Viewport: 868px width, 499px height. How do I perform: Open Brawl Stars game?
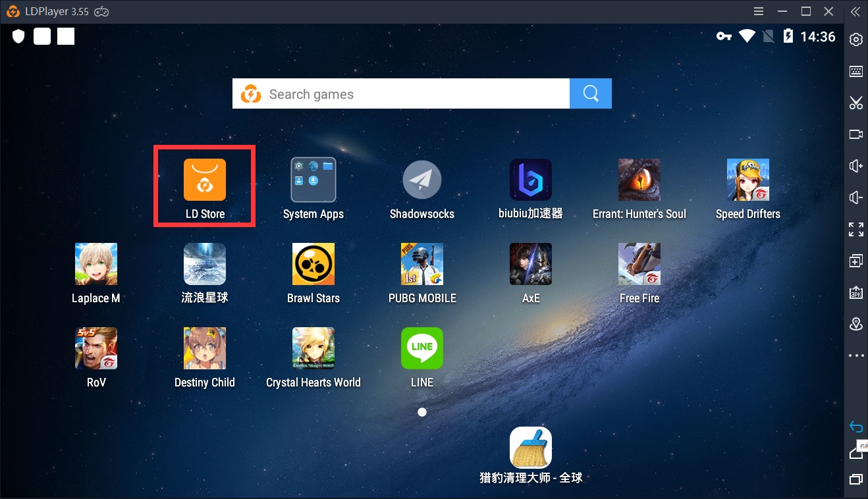point(313,264)
